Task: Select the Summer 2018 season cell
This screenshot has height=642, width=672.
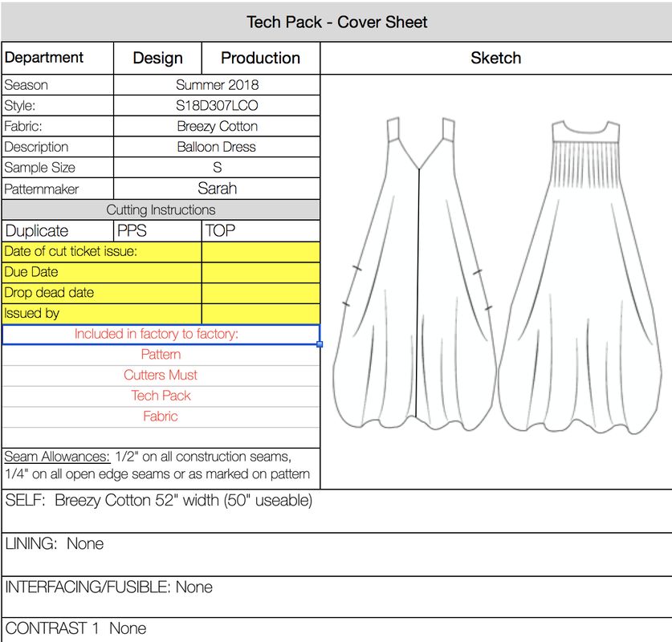Action: tap(217, 85)
